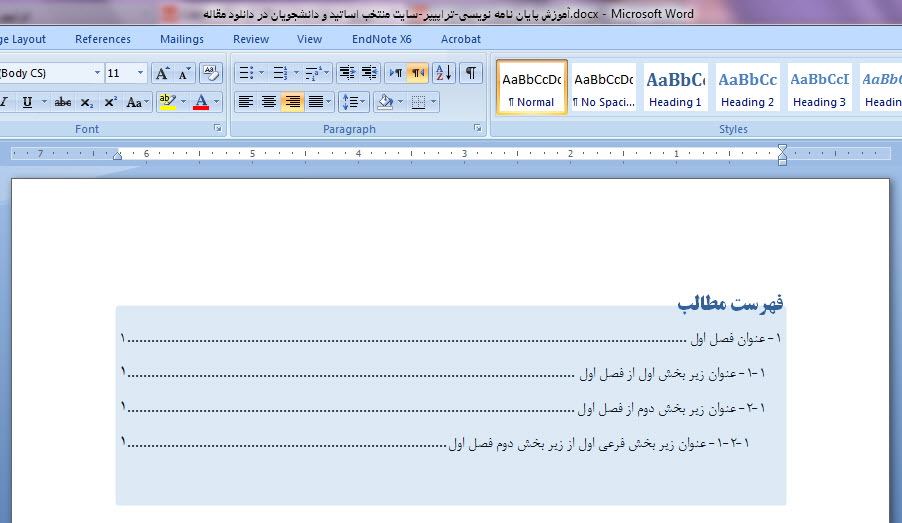Apply the Heading 1 style

(x=676, y=88)
